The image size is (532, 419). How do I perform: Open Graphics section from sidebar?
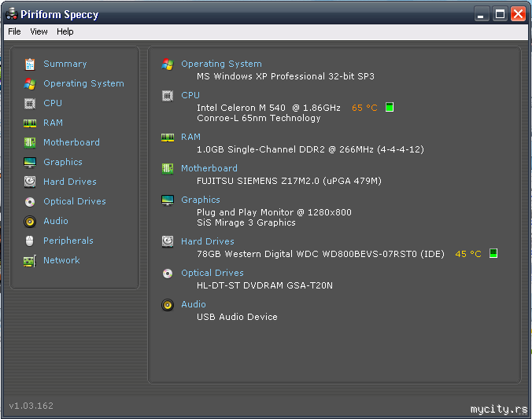63,162
